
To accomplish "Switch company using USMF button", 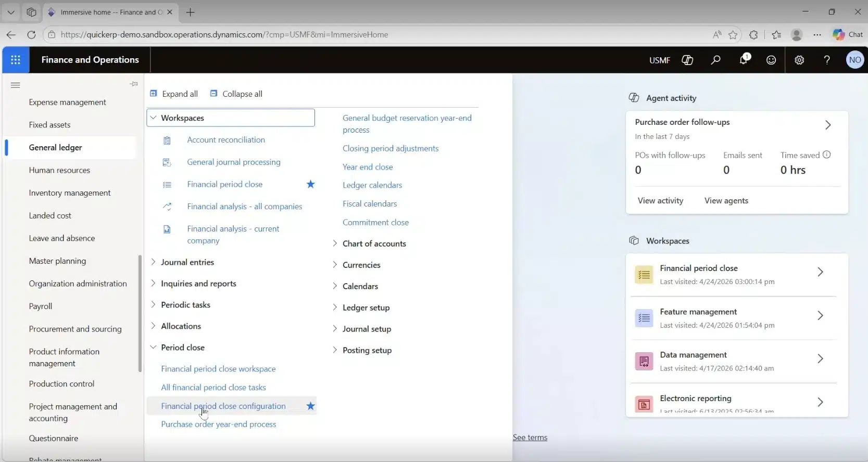I will click(660, 60).
